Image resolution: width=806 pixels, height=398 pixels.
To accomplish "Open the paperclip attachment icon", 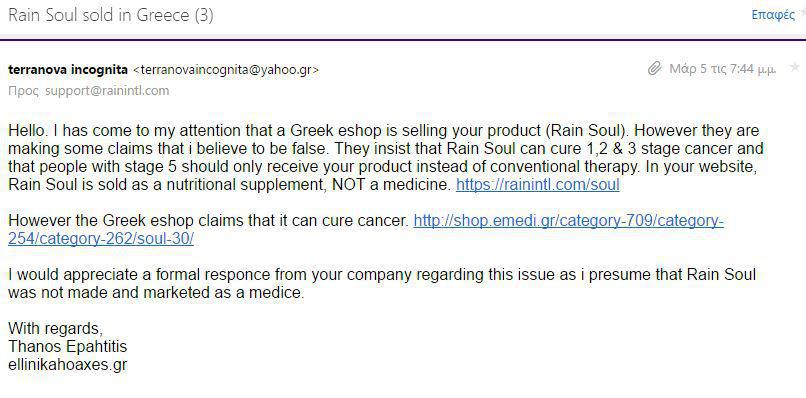I will [x=654, y=68].
